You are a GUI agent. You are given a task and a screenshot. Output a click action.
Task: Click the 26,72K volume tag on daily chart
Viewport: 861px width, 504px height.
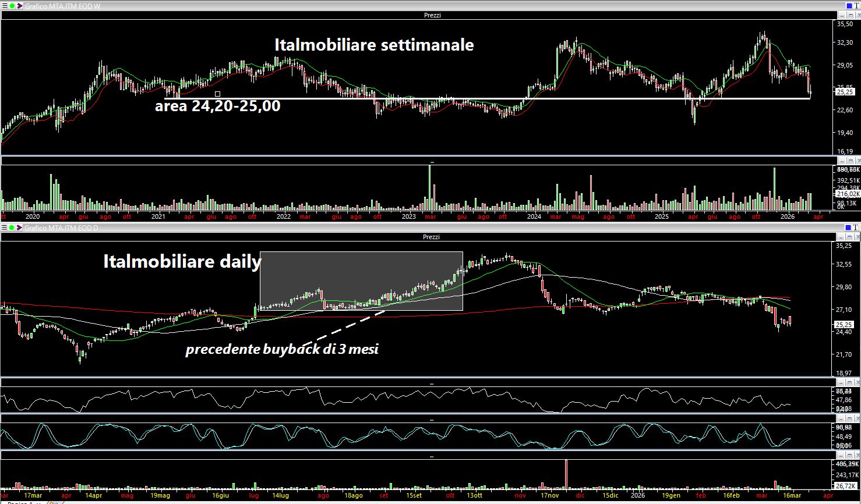(x=846, y=485)
